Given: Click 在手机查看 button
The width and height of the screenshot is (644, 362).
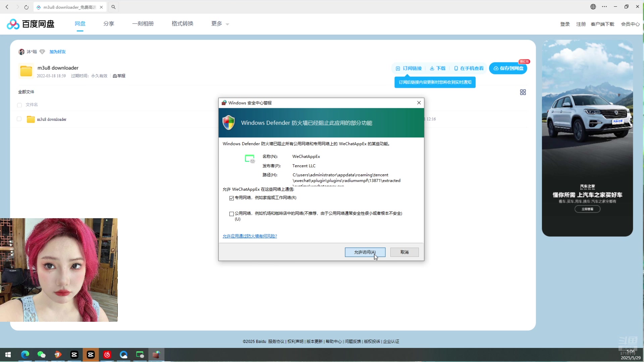Looking at the screenshot, I should (469, 68).
